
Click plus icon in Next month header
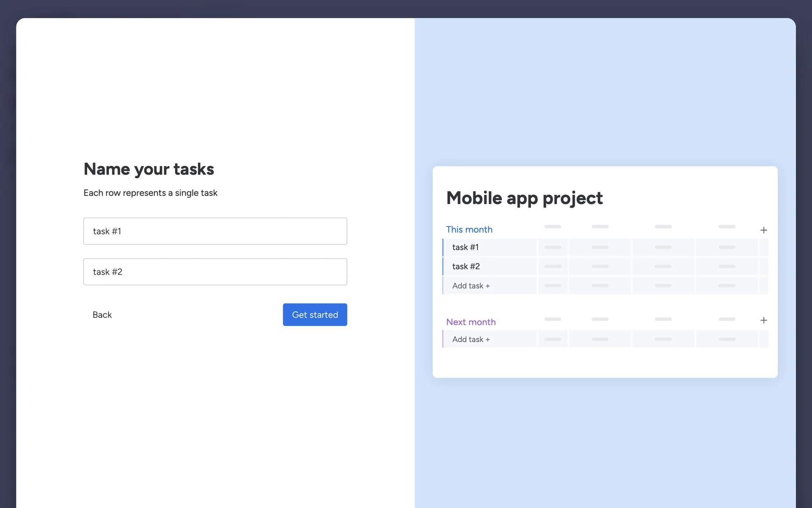[763, 320]
